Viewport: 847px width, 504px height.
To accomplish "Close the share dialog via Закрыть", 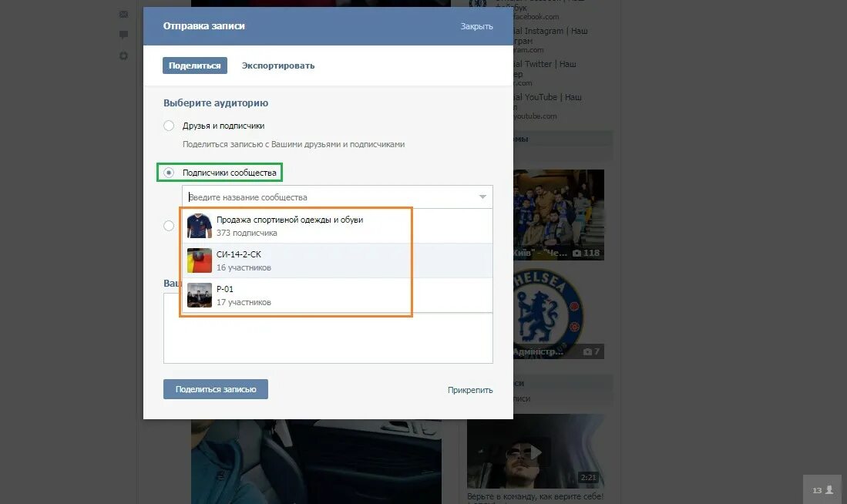I will tap(476, 26).
